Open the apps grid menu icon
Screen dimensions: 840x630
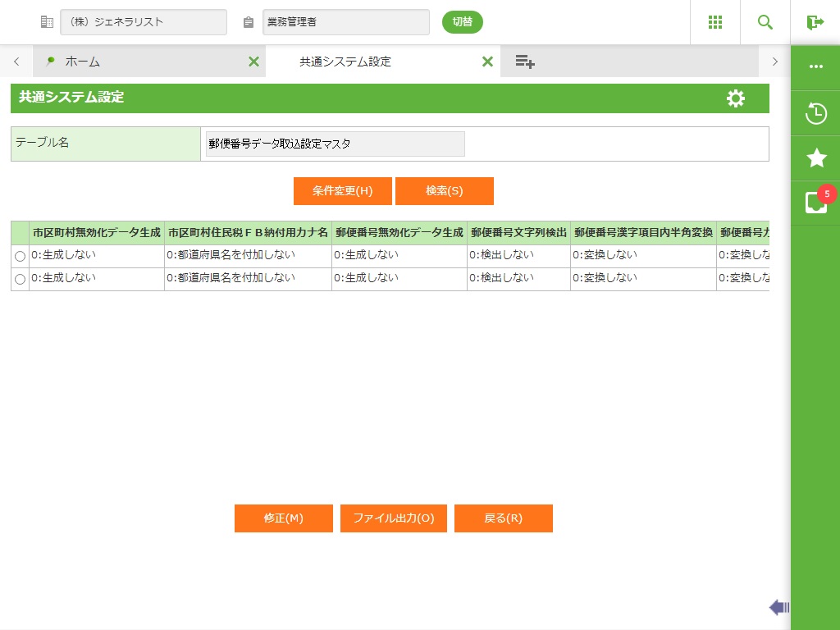click(715, 22)
